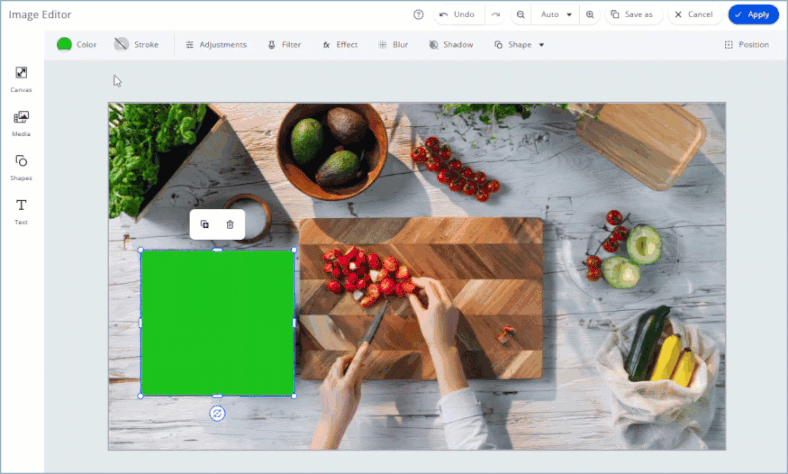Cancel the image editing
Screen dimensions: 788x474
[694, 15]
